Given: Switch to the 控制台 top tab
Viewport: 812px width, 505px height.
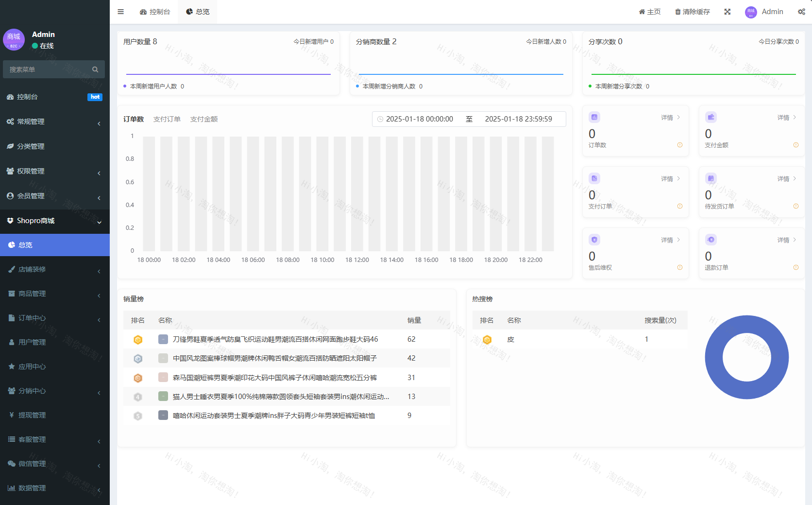Looking at the screenshot, I should click(x=155, y=12).
